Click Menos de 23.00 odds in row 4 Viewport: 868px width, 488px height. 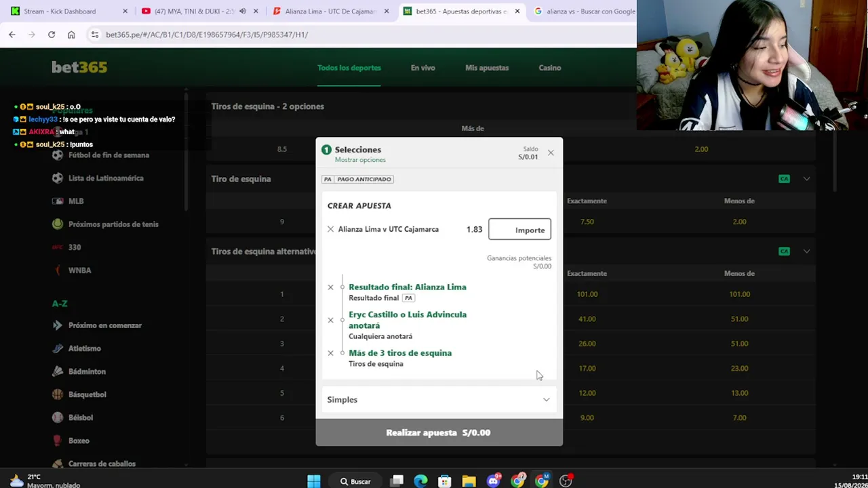(739, 369)
